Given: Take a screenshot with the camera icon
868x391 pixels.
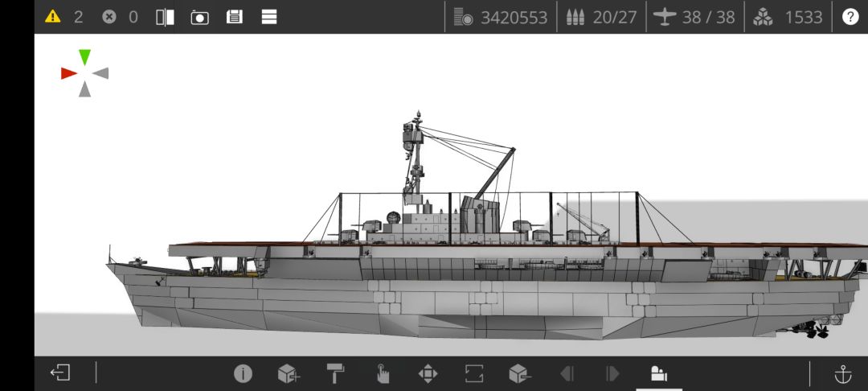Looking at the screenshot, I should click(200, 17).
